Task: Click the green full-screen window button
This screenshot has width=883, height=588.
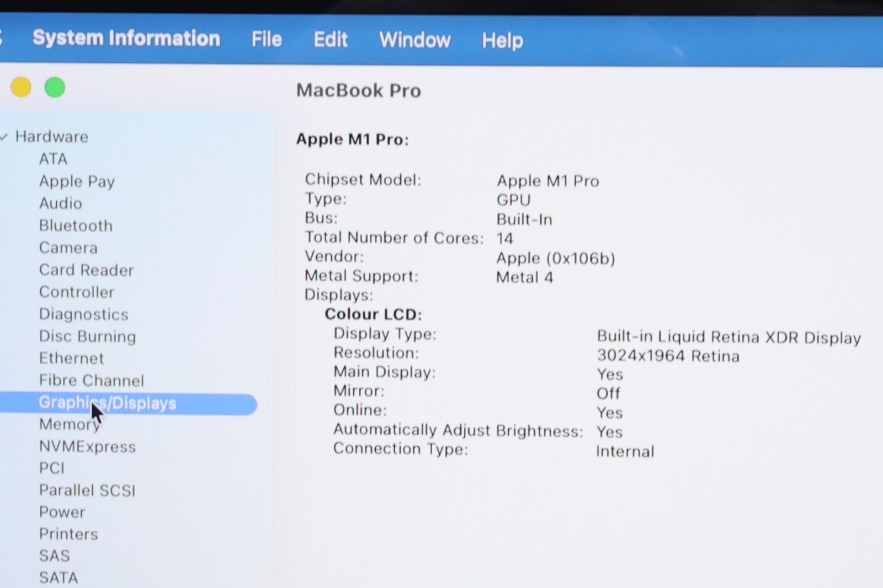Action: coord(55,88)
